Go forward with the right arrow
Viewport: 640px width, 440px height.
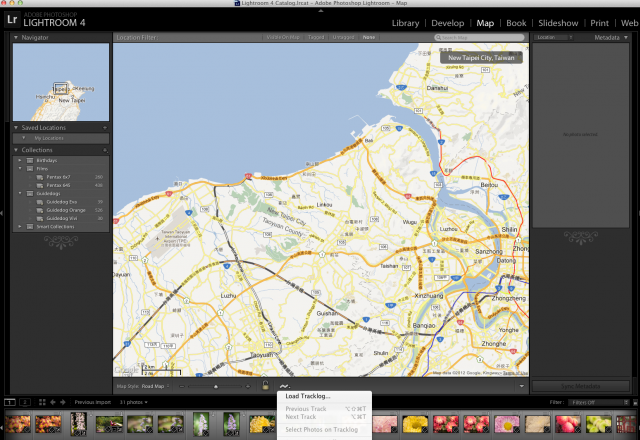click(62, 402)
